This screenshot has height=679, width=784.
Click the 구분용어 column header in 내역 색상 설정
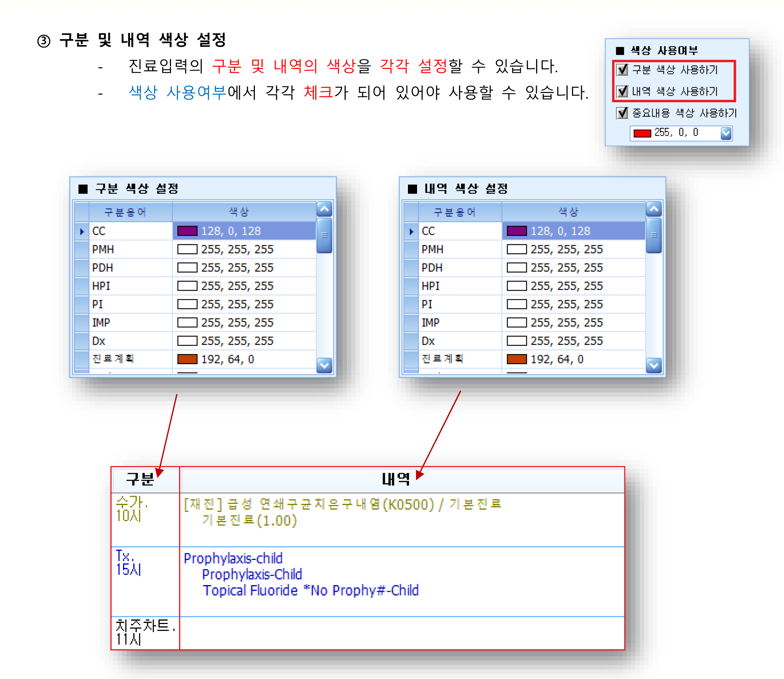[x=460, y=212]
